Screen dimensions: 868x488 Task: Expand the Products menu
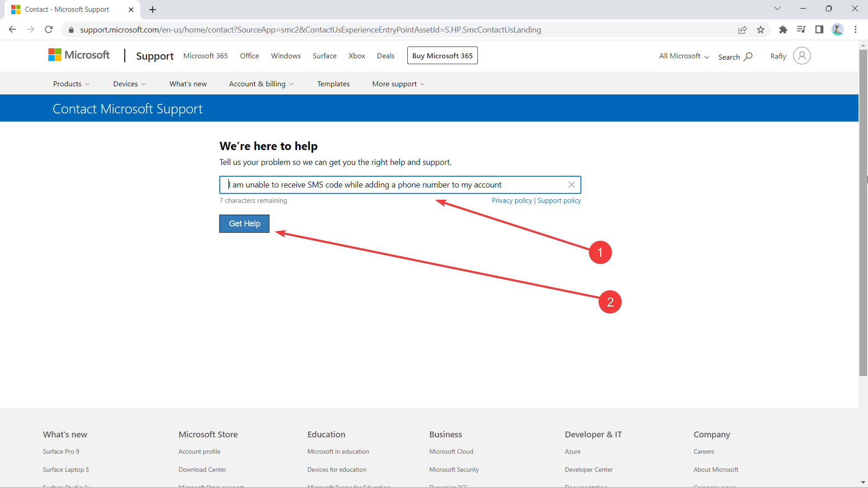[x=71, y=84]
